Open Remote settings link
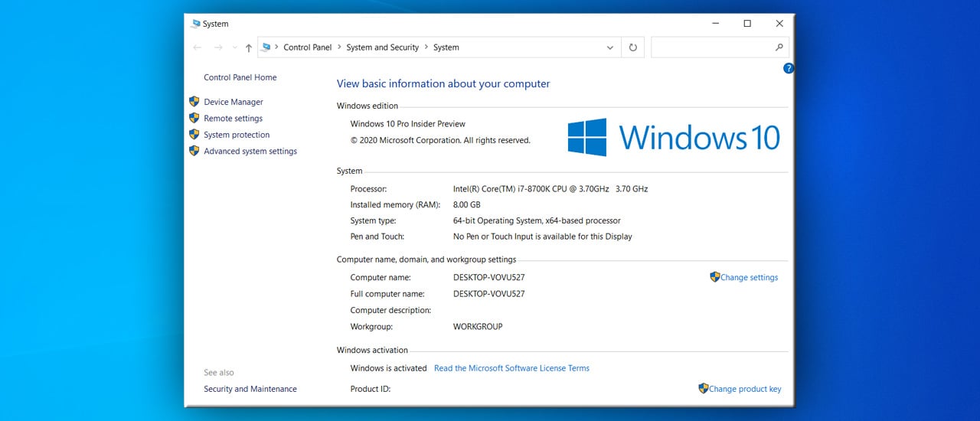The image size is (980, 421). tap(234, 119)
